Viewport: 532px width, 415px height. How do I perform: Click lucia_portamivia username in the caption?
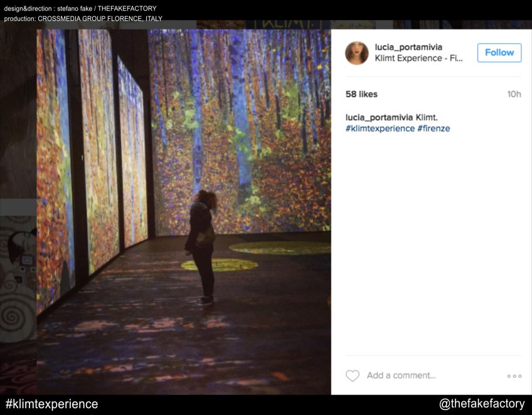[x=379, y=117]
